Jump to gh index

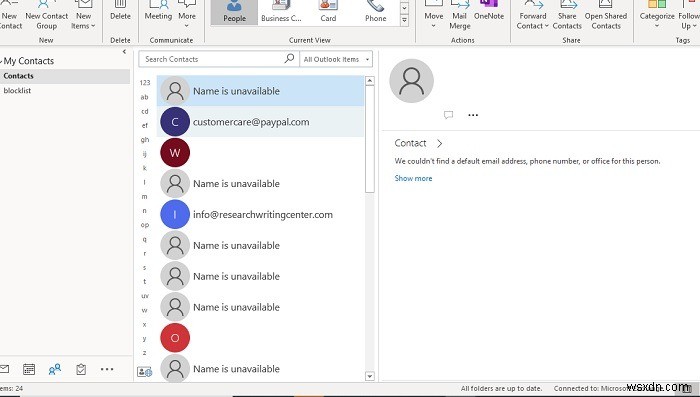[145, 140]
